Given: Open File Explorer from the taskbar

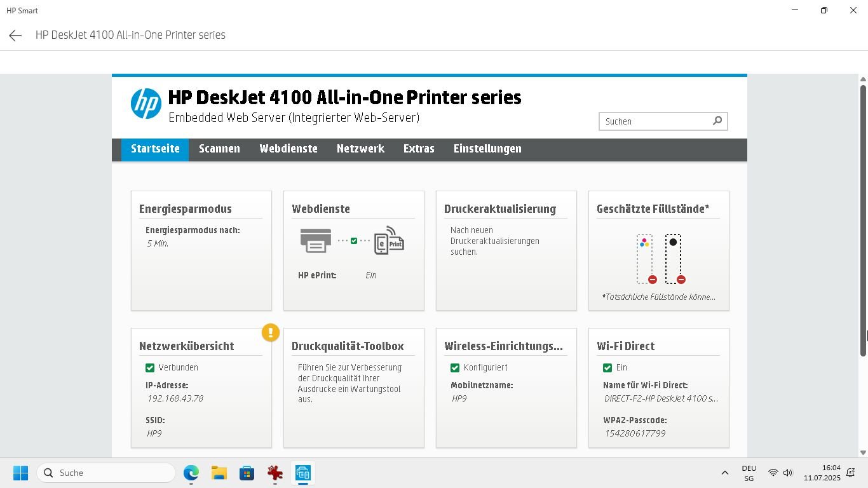Looking at the screenshot, I should point(219,473).
